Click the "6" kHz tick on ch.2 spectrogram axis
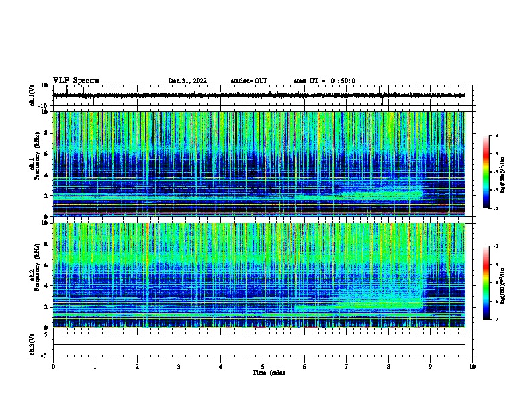 point(46,265)
